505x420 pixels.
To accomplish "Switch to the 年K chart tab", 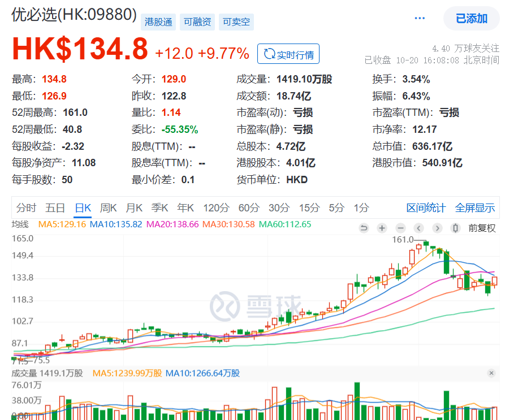I will point(185,208).
